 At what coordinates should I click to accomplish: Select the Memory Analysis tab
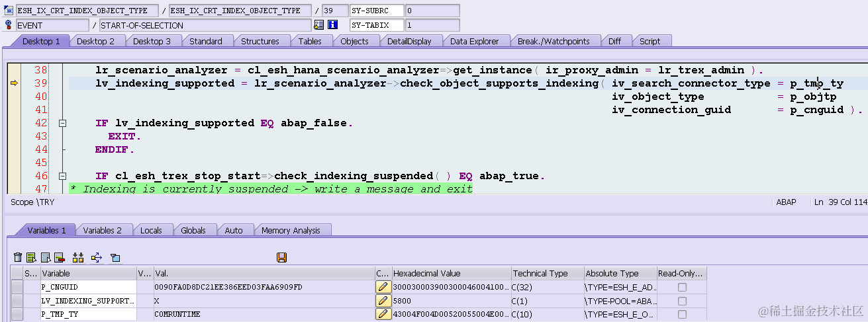point(291,230)
